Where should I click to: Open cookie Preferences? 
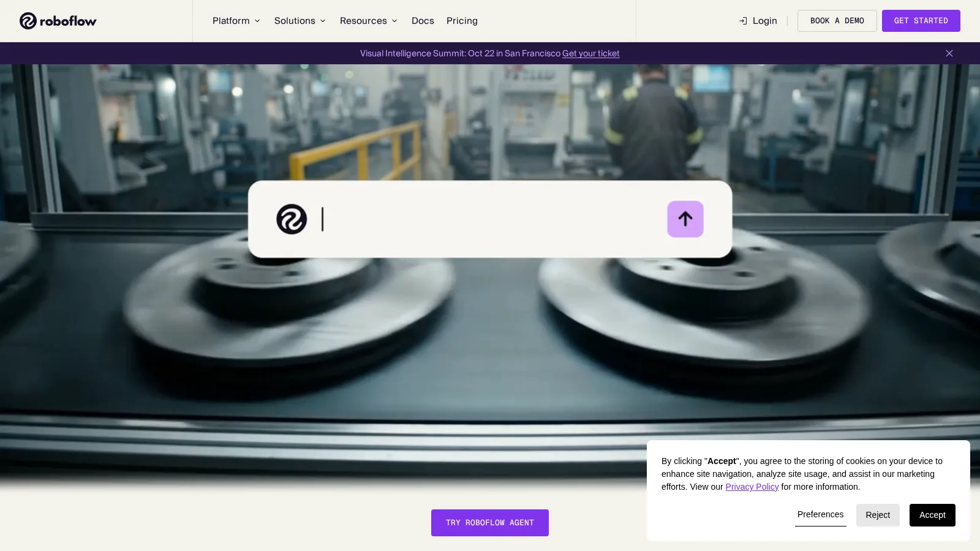[x=820, y=515]
